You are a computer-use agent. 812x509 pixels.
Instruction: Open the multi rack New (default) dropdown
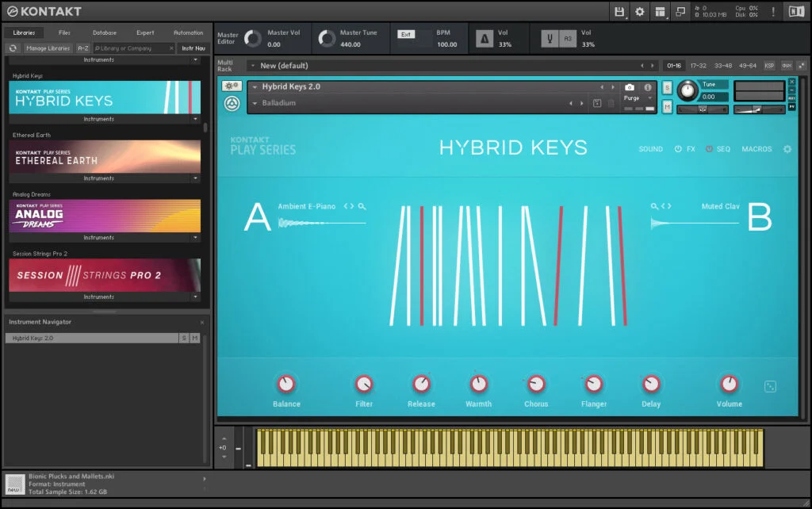click(253, 66)
